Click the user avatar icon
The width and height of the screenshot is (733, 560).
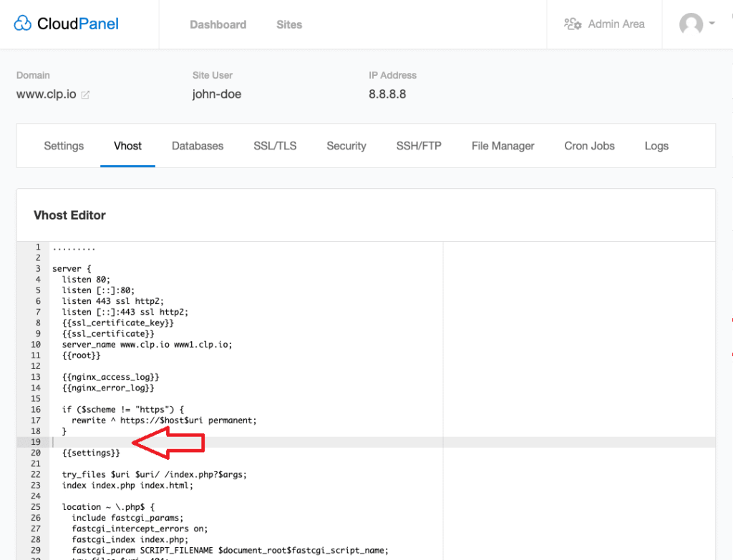coord(691,24)
